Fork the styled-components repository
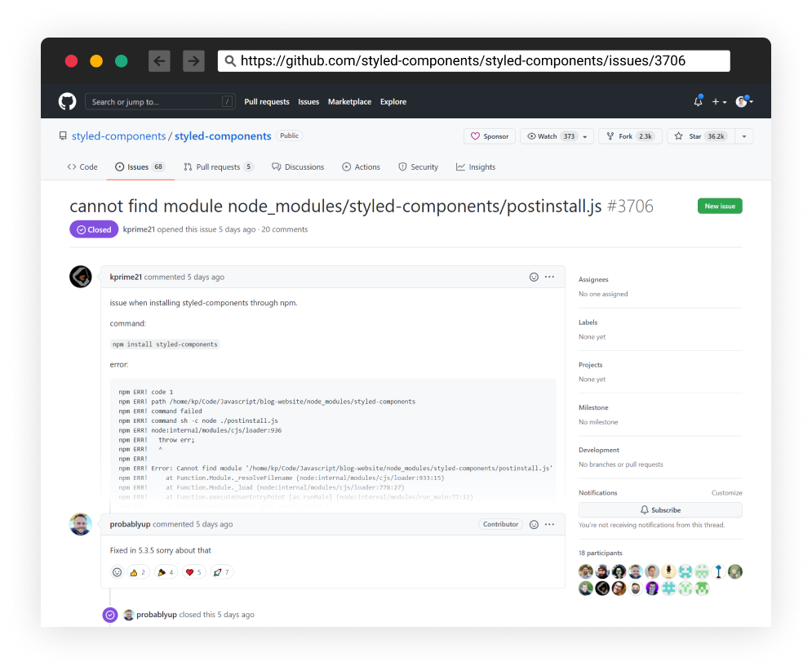Image resolution: width=812 pixels, height=671 pixels. [x=630, y=137]
